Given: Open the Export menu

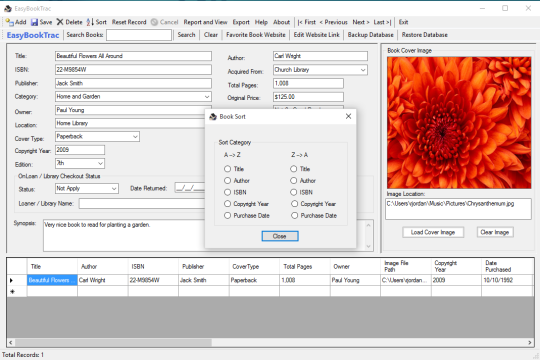Looking at the screenshot, I should (x=241, y=22).
